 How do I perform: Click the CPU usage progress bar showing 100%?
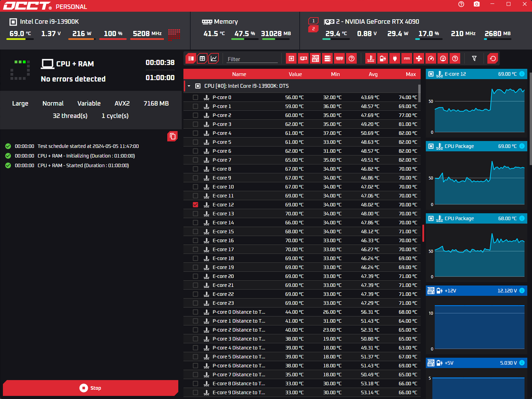point(113,39)
